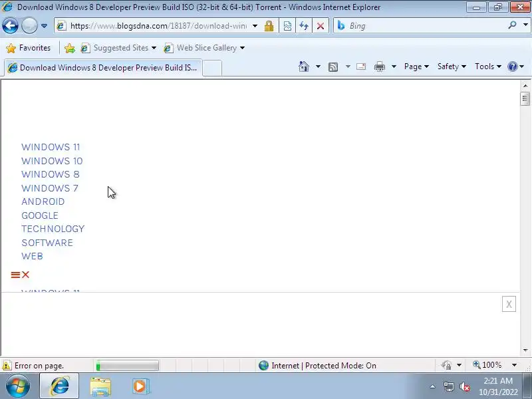Open the WEB category link
532x399 pixels.
(32, 256)
